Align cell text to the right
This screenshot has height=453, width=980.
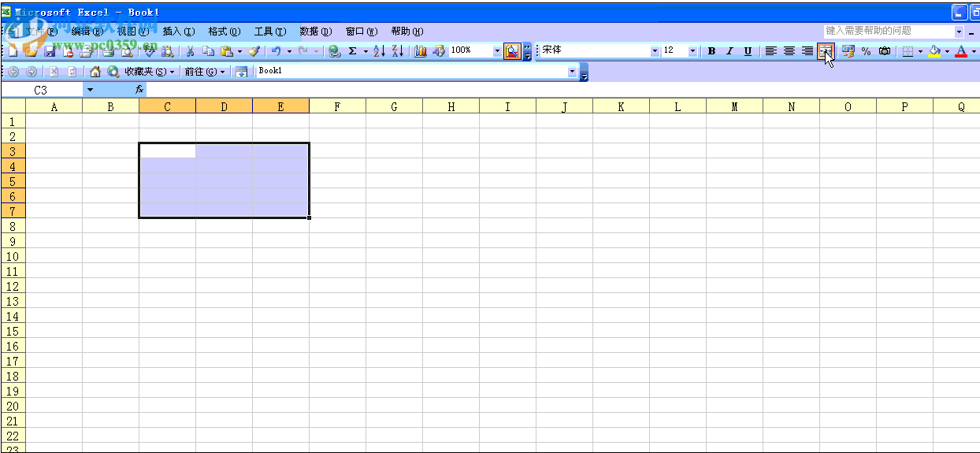pyautogui.click(x=807, y=51)
